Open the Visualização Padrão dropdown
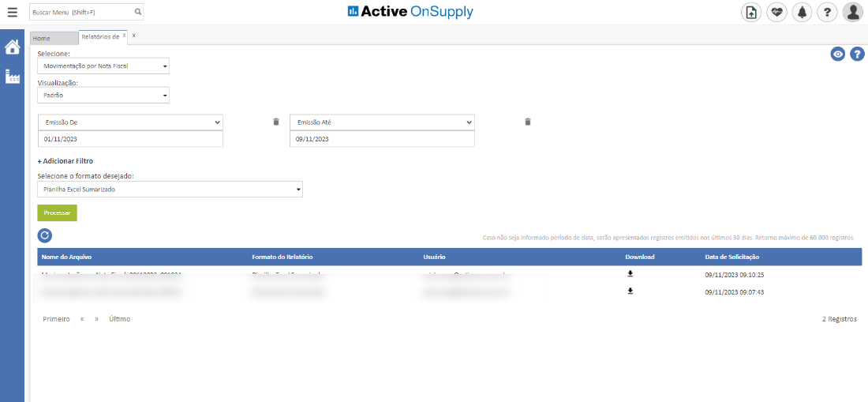Image resolution: width=868 pixels, height=402 pixels. coord(103,95)
